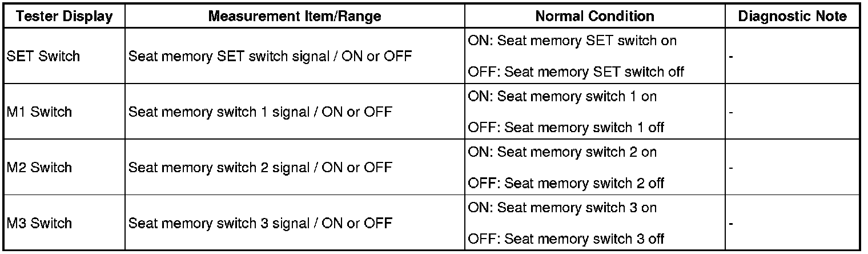Click 'ON: Seat memory switch 3 on' line

point(562,208)
